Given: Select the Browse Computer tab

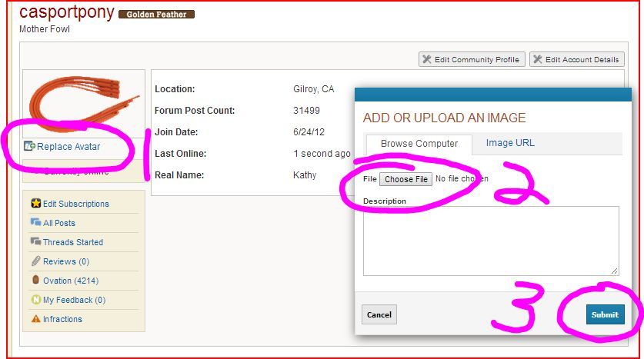Looking at the screenshot, I should (419, 144).
